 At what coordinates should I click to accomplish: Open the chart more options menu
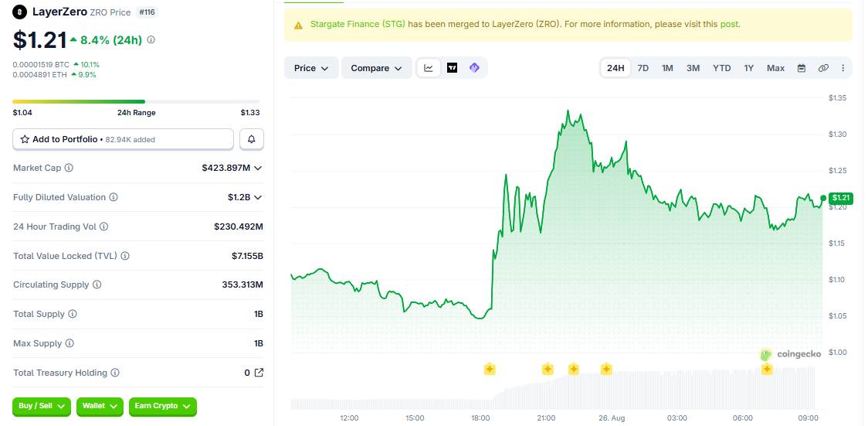[843, 68]
